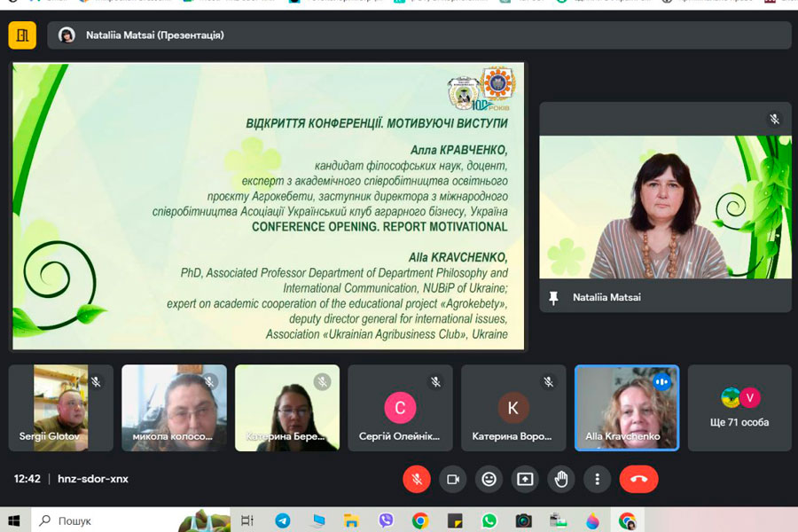Open File Explorer from the taskbar
Viewport: 798px width, 532px height.
click(x=351, y=520)
